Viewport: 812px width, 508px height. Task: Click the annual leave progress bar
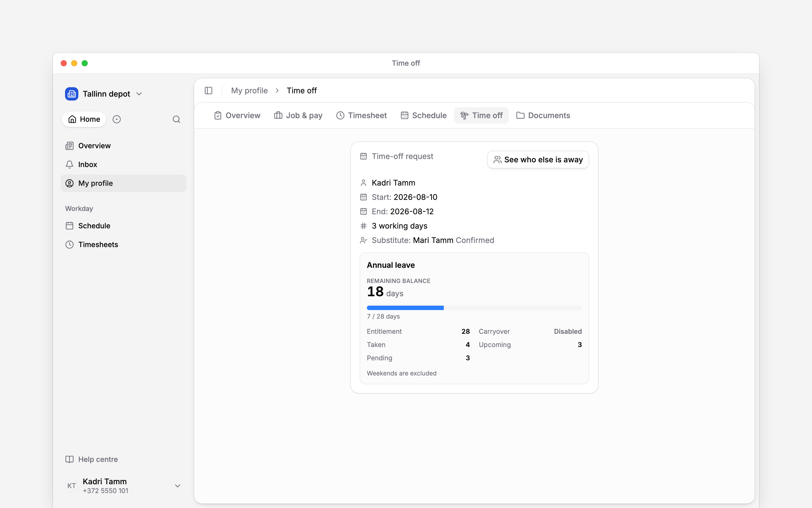click(x=474, y=308)
